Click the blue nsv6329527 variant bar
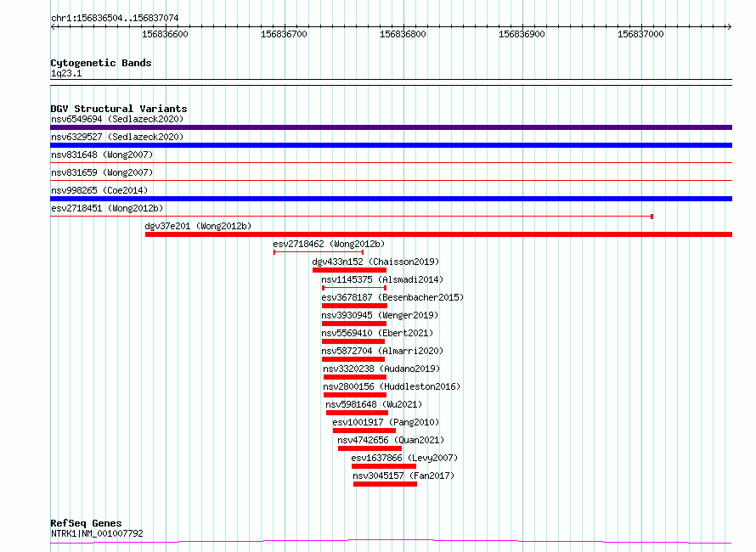Image resolution: width=756 pixels, height=552 pixels. click(x=391, y=145)
